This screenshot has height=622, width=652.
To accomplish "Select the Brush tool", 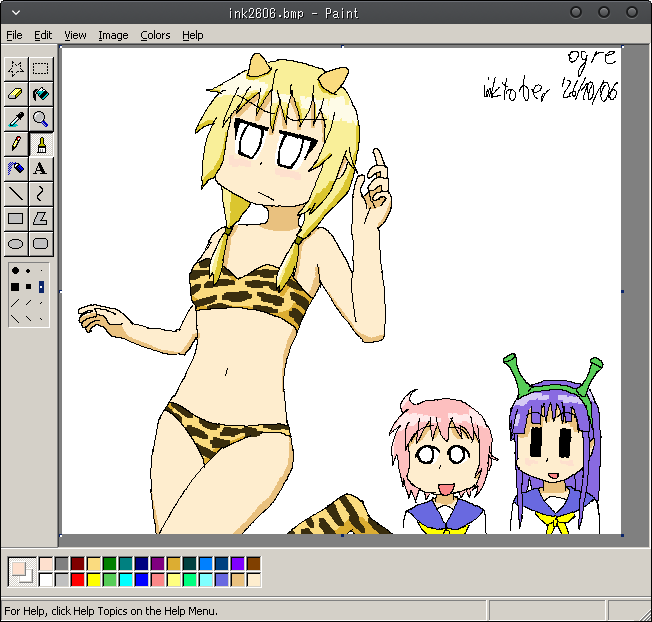I will [x=41, y=144].
